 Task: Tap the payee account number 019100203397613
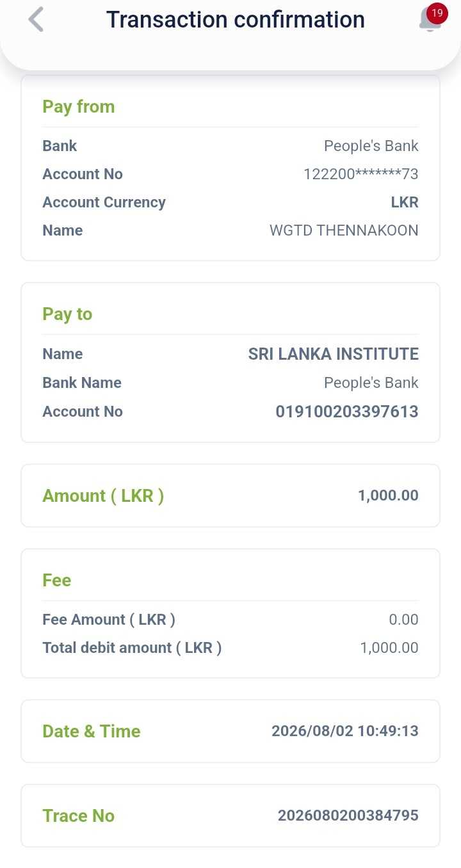[x=347, y=412]
